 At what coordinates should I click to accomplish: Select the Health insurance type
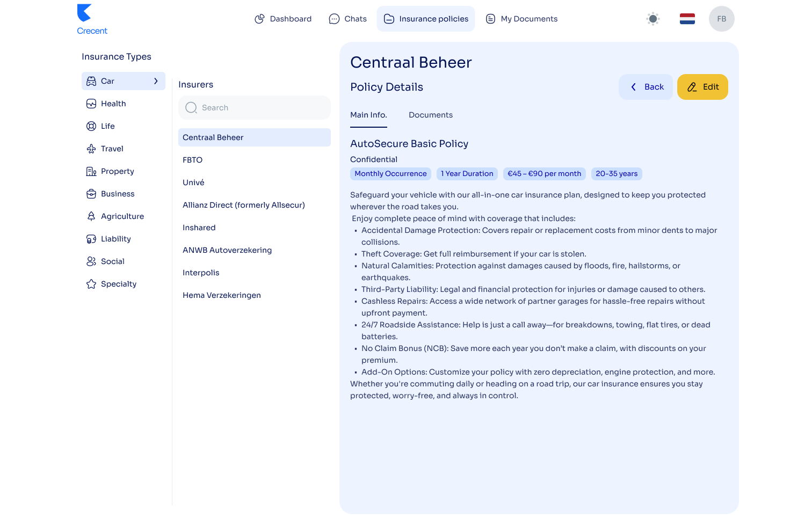click(x=124, y=104)
